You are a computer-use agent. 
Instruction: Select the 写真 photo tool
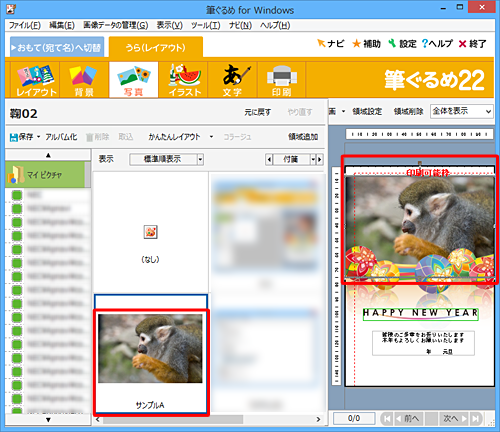click(x=133, y=80)
